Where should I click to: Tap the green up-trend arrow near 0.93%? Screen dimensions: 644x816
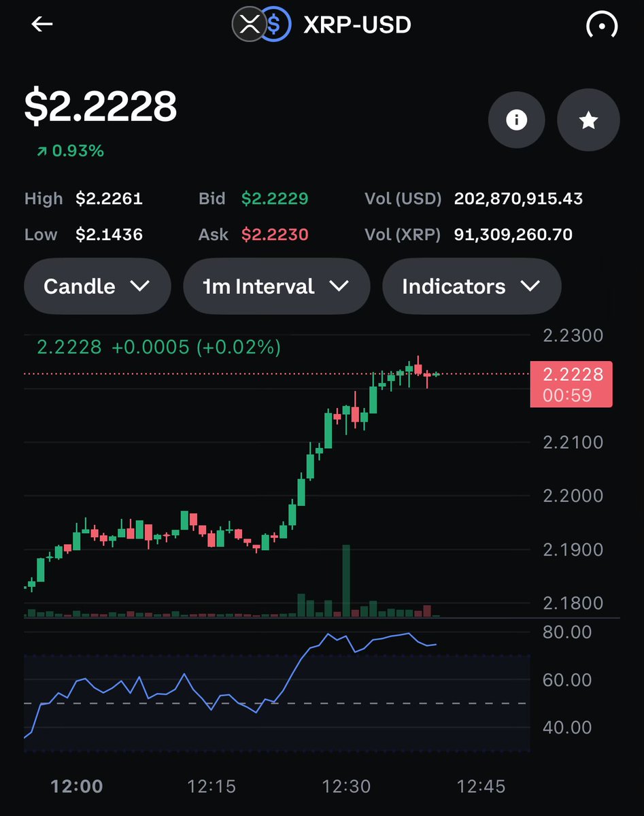41,150
